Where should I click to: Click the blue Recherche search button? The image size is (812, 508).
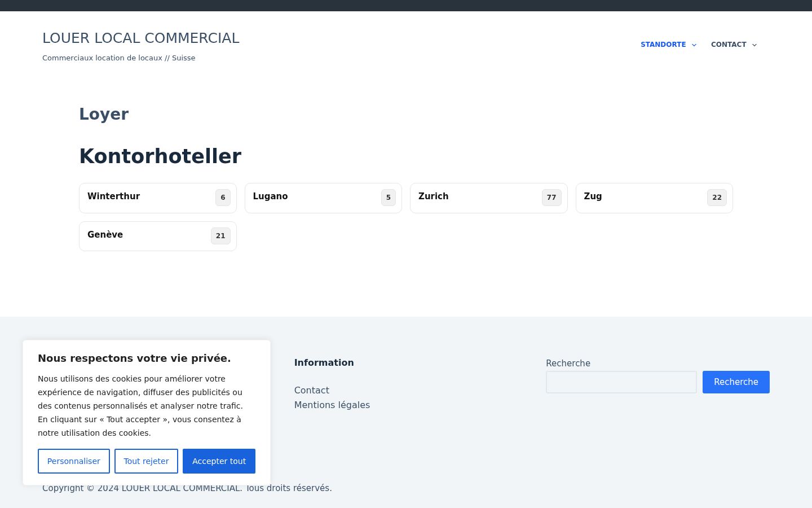[x=736, y=382]
